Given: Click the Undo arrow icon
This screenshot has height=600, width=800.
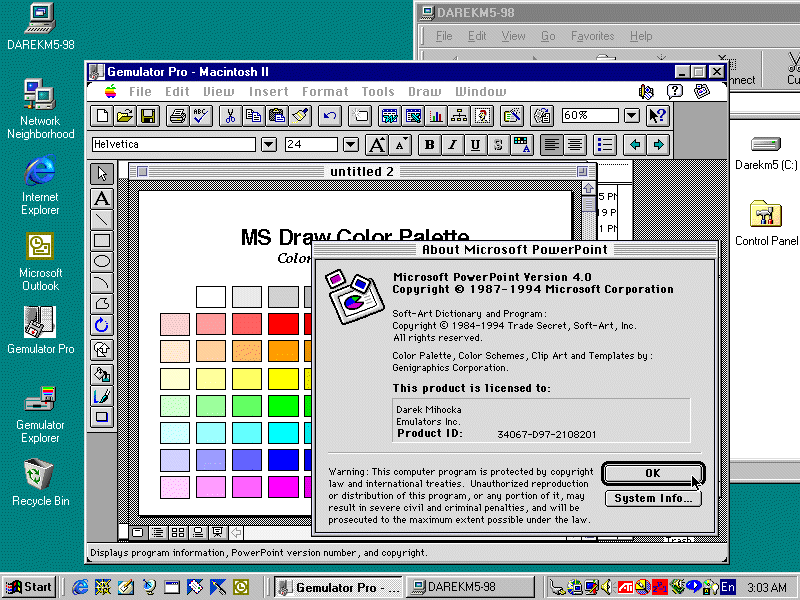Looking at the screenshot, I should 330,116.
